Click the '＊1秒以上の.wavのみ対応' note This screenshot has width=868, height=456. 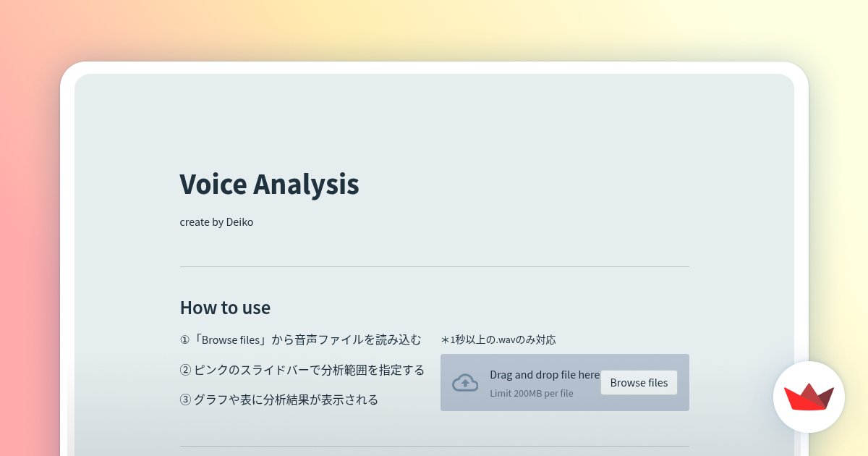click(x=498, y=339)
